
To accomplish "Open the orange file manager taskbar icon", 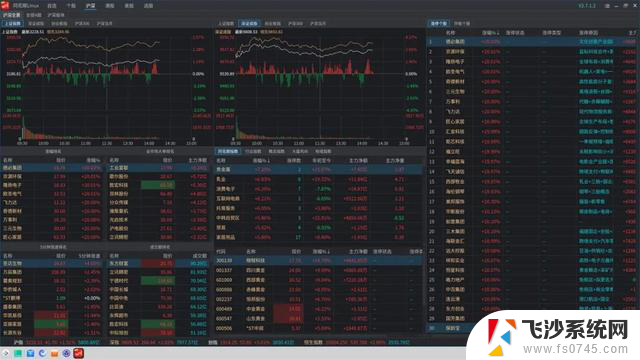I will (54, 353).
